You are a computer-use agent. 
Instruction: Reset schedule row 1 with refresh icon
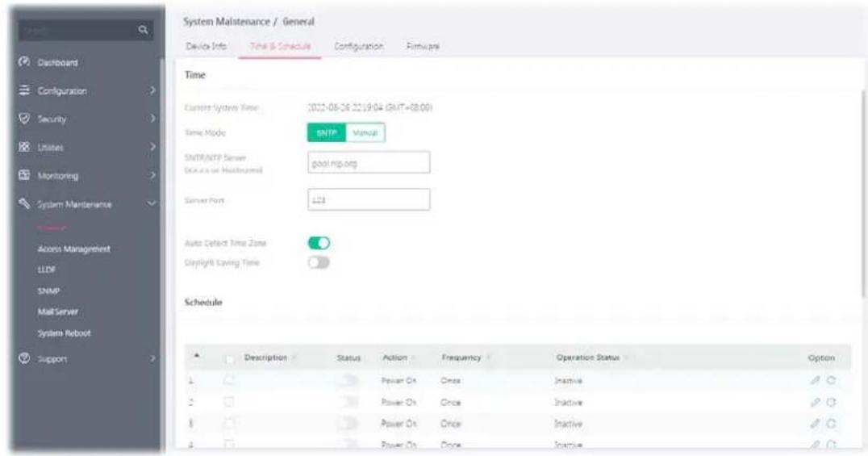pos(831,380)
